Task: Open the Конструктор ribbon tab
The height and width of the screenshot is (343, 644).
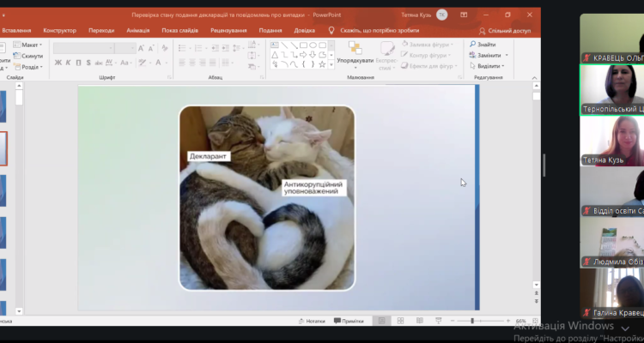Action: 59,30
